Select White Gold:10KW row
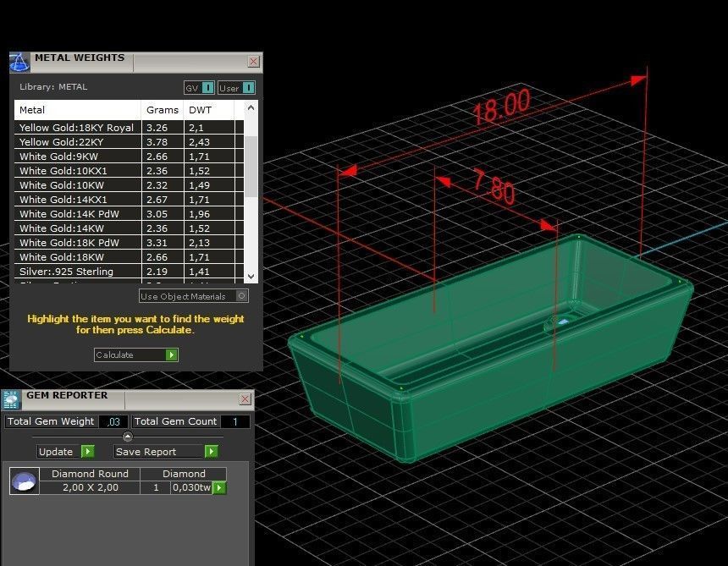Viewport: 728px width, 566px height. [x=129, y=185]
